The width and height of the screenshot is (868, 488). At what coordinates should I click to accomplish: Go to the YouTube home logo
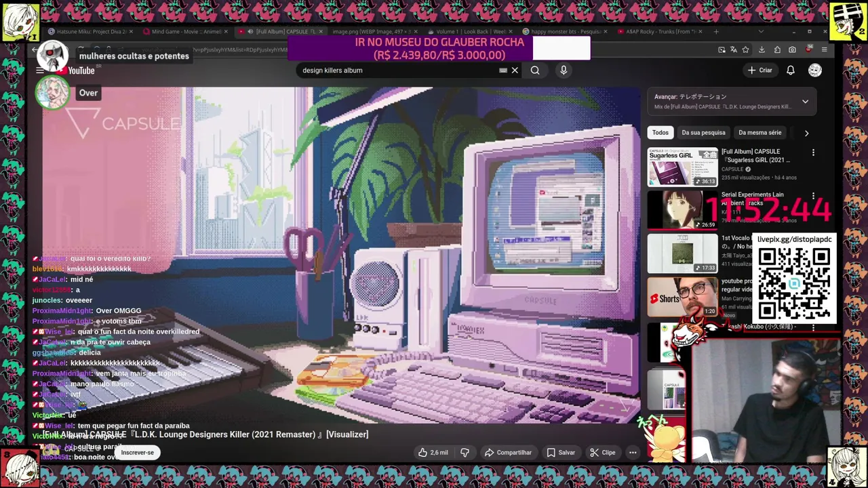pyautogui.click(x=76, y=70)
